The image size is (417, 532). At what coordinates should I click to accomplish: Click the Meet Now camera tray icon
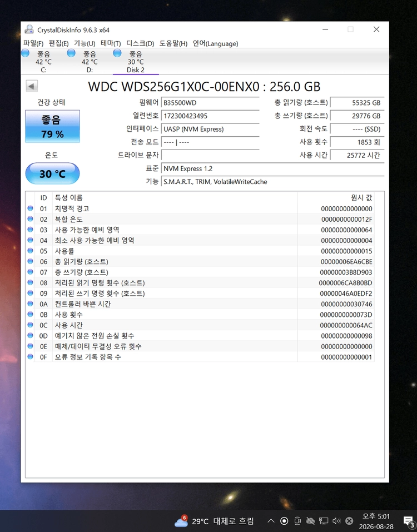pyautogui.click(x=297, y=521)
